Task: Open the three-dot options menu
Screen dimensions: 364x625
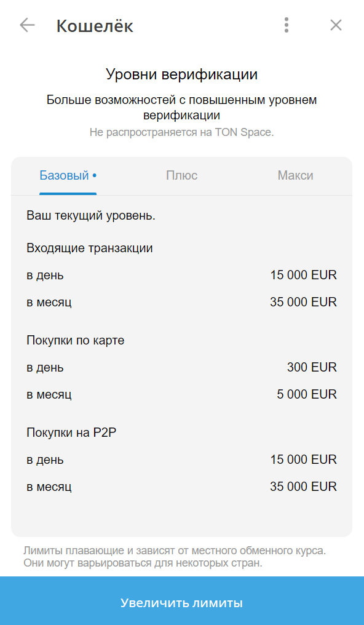Action: coord(286,25)
